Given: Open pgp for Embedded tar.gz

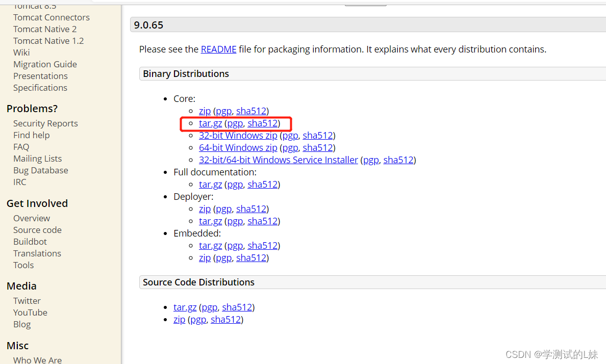Looking at the screenshot, I should tap(235, 246).
